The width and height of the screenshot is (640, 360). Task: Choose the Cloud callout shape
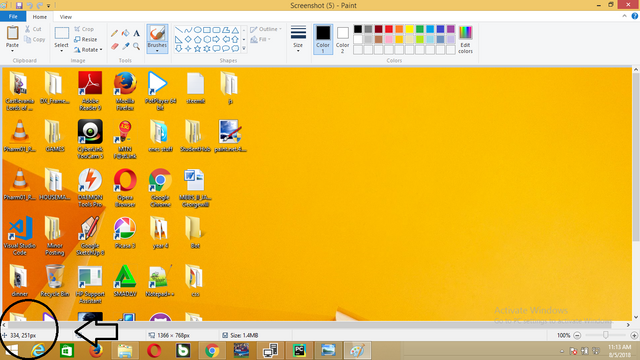click(236, 49)
